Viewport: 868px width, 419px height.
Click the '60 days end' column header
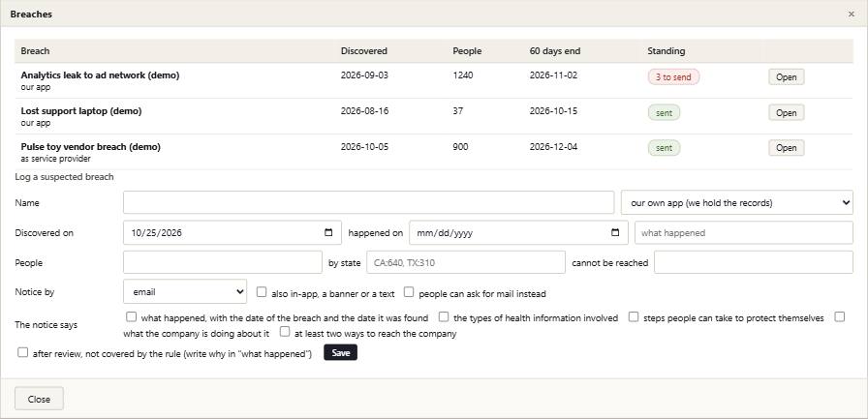(555, 51)
